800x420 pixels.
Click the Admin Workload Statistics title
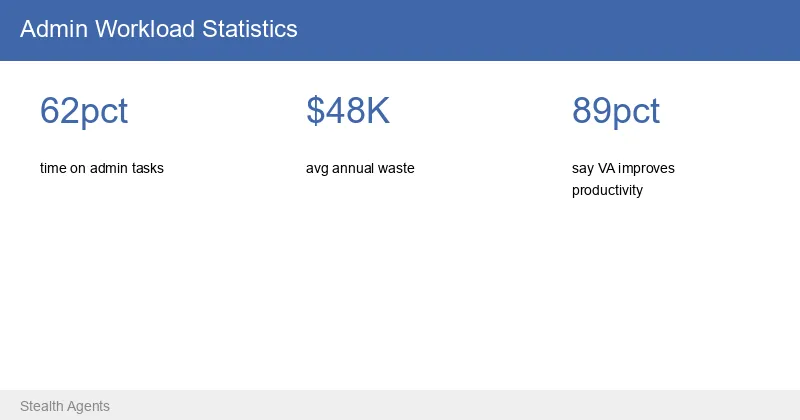point(159,29)
